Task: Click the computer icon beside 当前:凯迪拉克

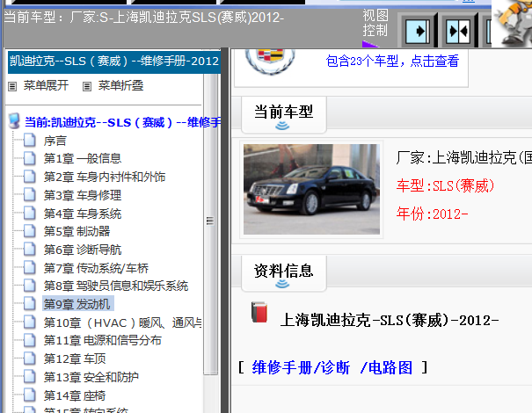Action: 14,121
